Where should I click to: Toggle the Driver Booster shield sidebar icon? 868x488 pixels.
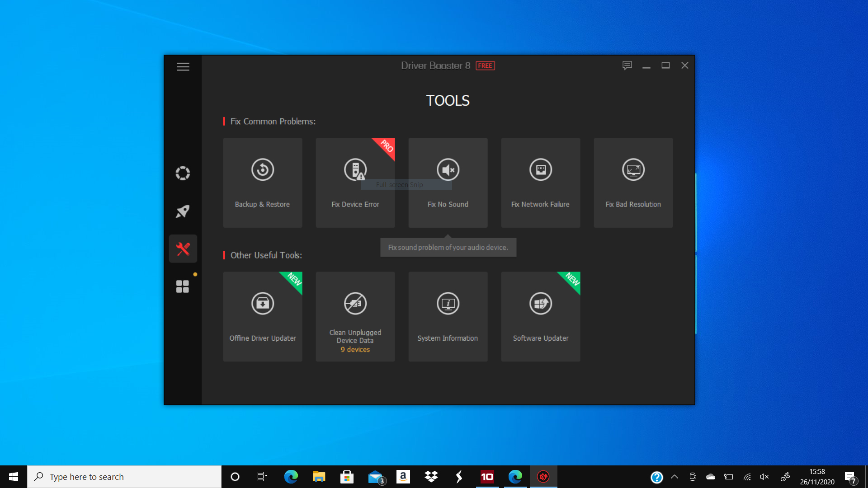click(x=183, y=173)
